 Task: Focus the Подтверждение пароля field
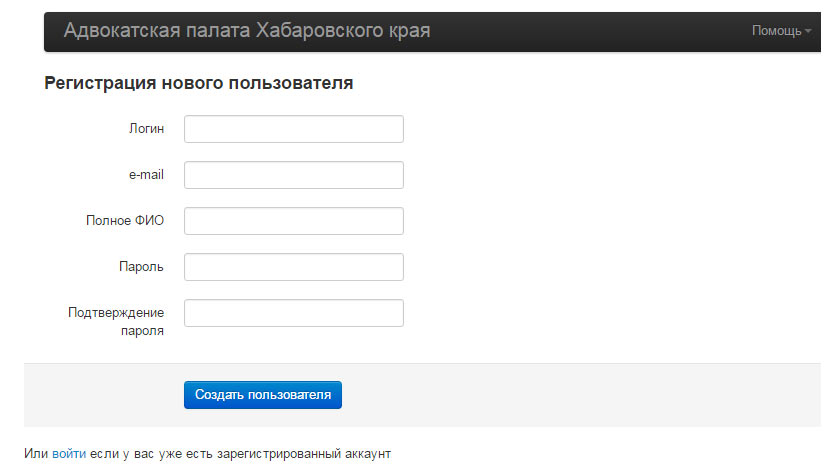pyautogui.click(x=294, y=313)
